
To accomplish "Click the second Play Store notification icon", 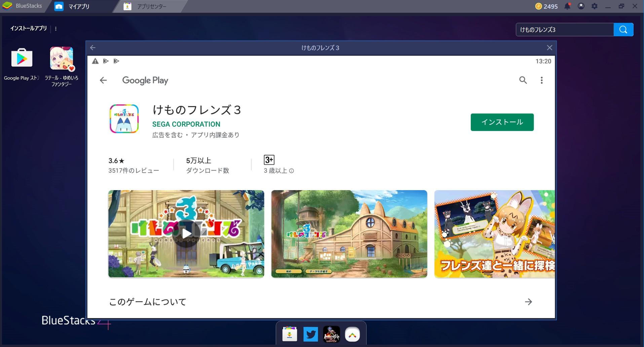I will (x=116, y=61).
